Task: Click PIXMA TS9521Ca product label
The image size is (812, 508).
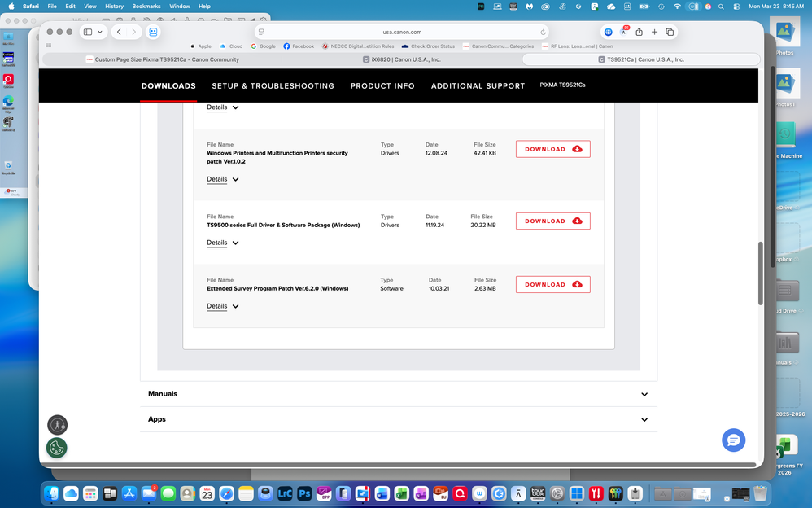Action: click(562, 85)
